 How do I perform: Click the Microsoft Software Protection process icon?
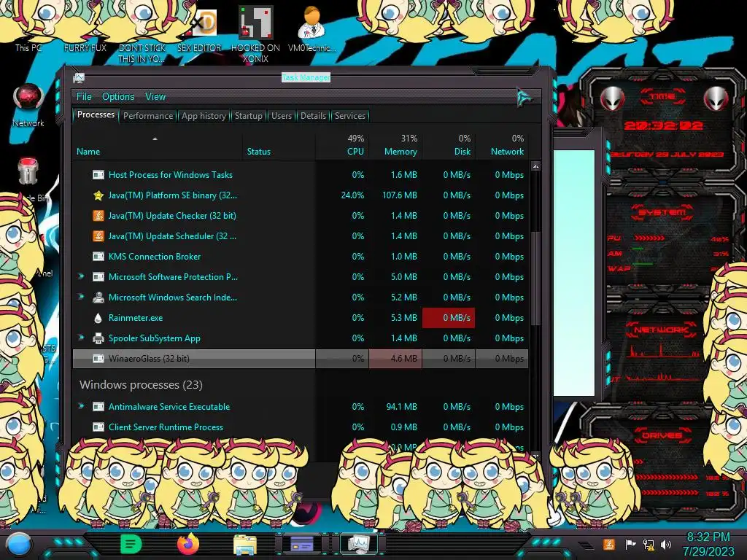(x=98, y=277)
